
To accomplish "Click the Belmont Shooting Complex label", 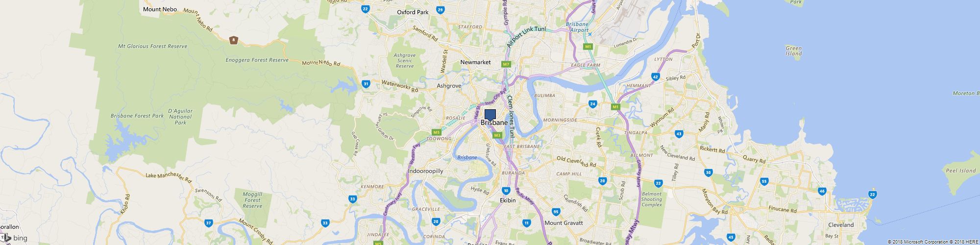I will coord(652,199).
